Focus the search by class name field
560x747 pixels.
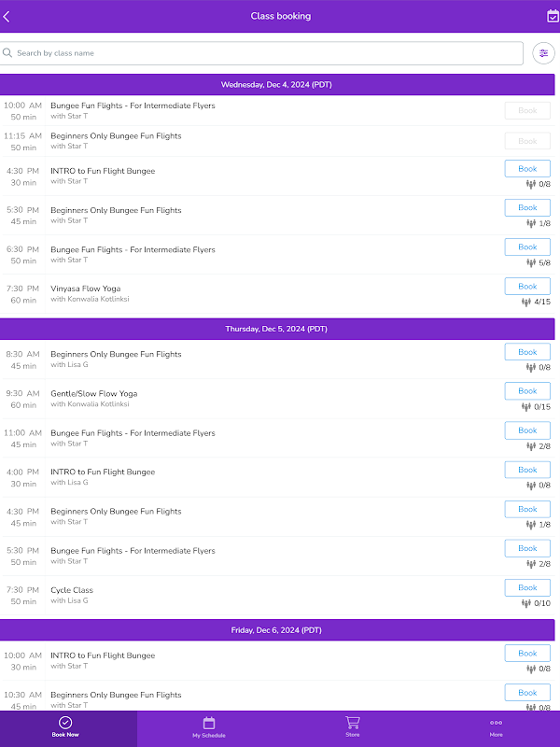(x=266, y=53)
